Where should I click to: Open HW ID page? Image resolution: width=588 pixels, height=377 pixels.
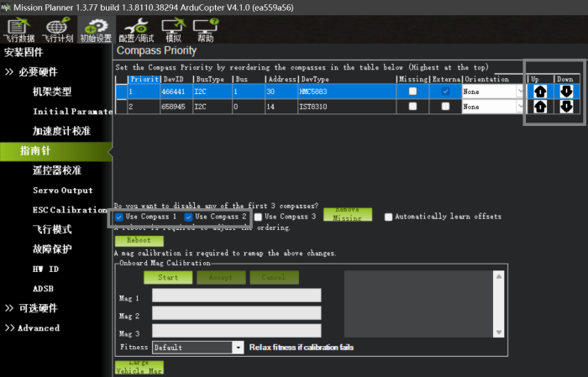click(x=45, y=269)
